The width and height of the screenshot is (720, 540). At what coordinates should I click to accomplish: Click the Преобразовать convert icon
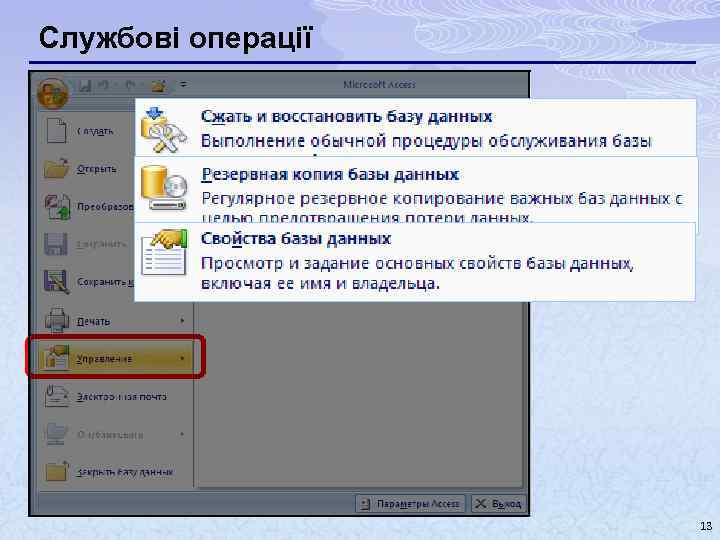pos(57,207)
